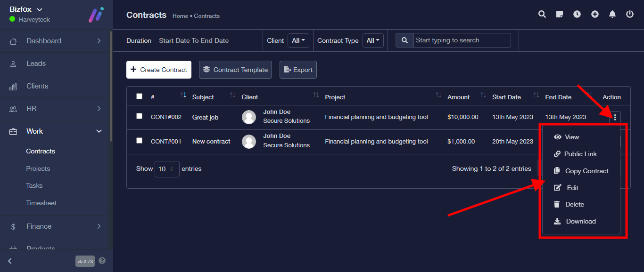Check the box for contract CONT#002
Screen dimensions: 644x272
point(139,116)
